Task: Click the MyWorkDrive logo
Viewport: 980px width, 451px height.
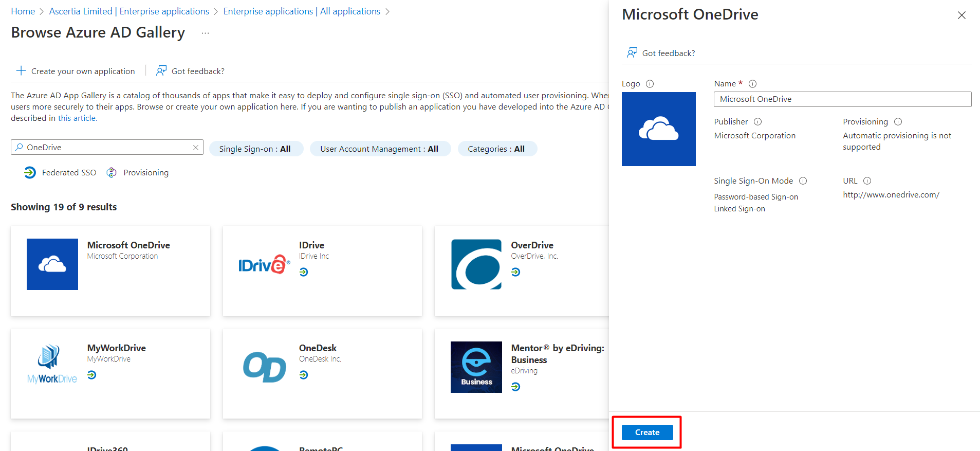Action: pyautogui.click(x=52, y=365)
